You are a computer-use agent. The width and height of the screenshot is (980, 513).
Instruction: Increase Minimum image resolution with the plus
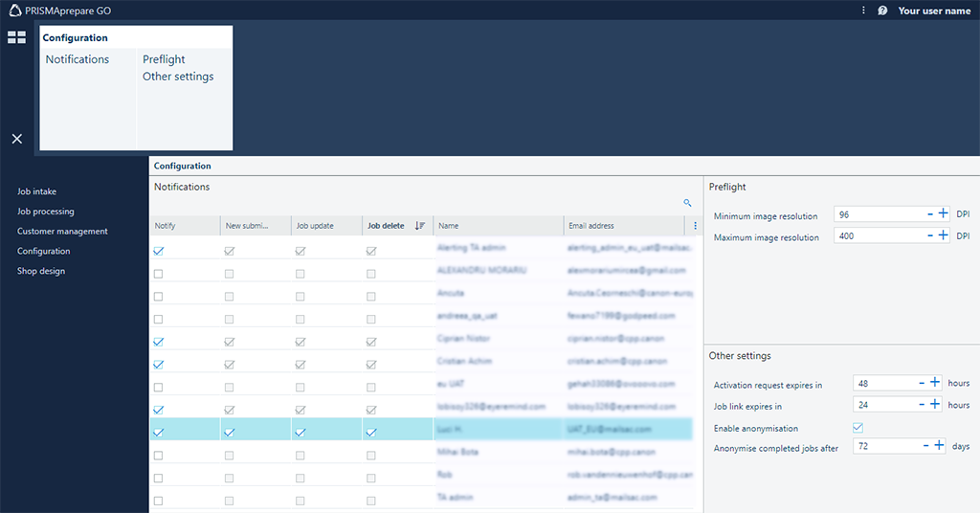coord(943,213)
